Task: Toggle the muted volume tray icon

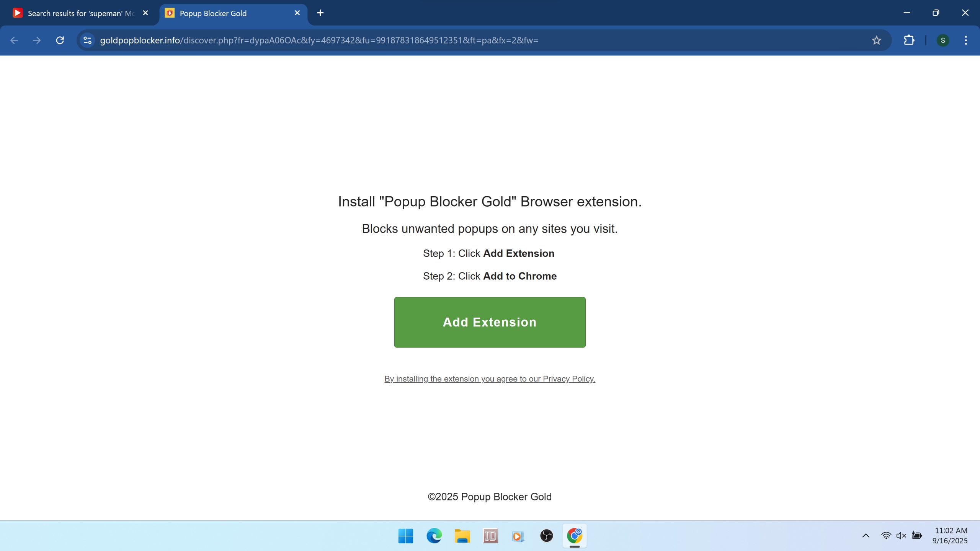Action: 901,536
